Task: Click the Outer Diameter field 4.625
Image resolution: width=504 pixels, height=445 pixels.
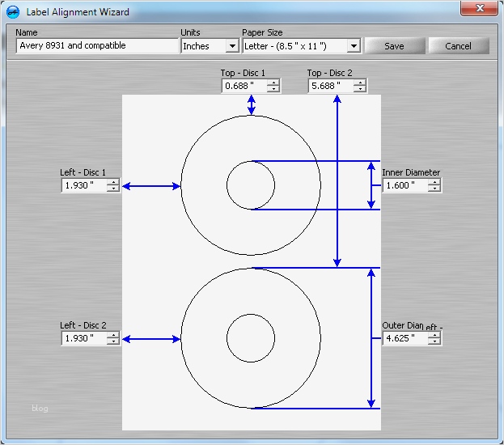Action: (x=405, y=338)
